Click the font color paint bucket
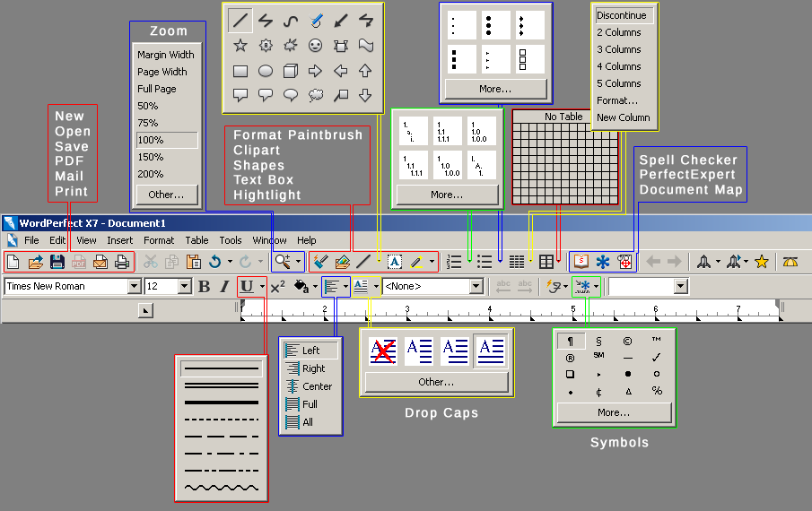Screen dimensions: 812x511 click(301, 287)
